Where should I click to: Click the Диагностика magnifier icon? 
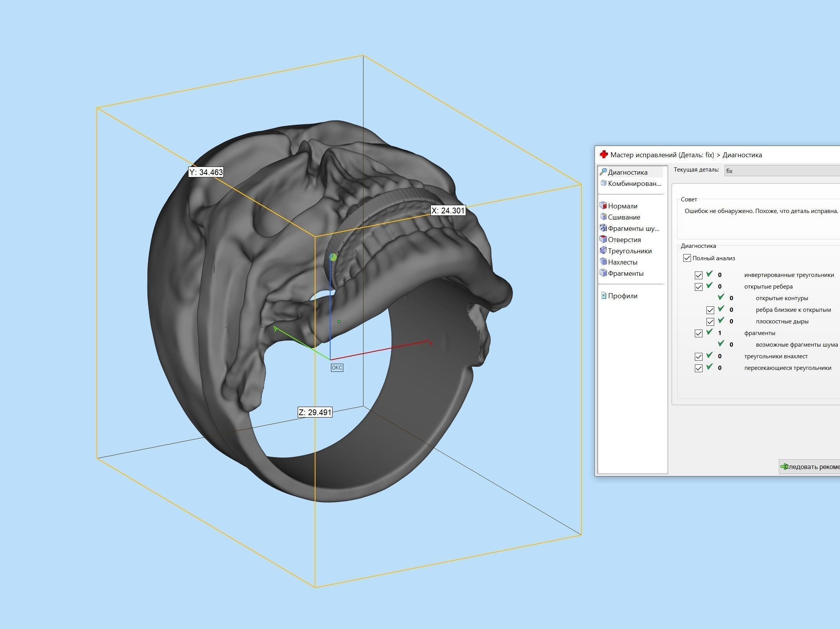click(x=603, y=172)
